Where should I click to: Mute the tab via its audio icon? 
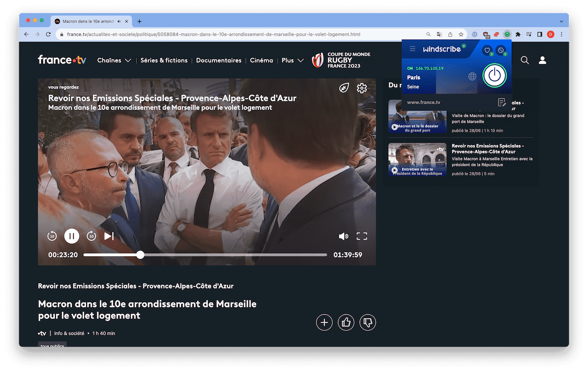119,21
